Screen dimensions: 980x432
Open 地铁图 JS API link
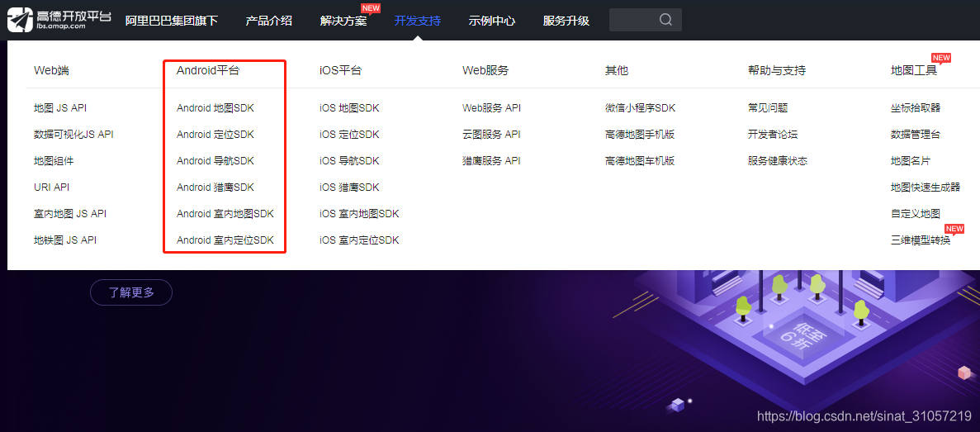[x=65, y=240]
